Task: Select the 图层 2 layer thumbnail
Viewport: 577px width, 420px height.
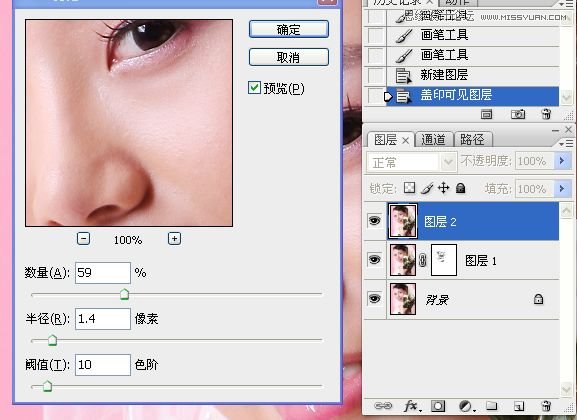Action: [403, 221]
